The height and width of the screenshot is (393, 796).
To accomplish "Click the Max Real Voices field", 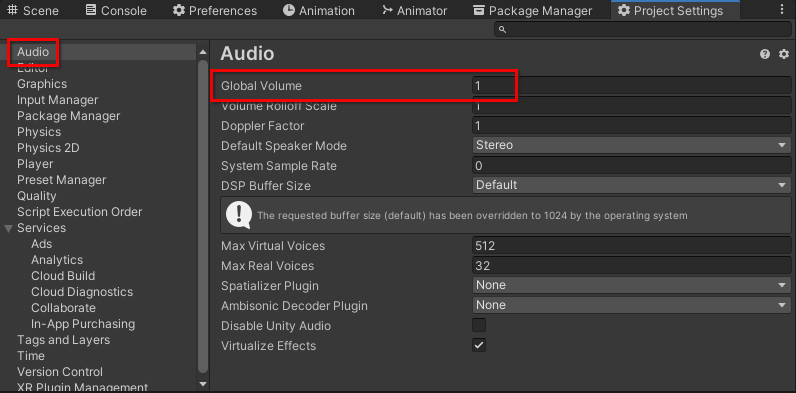I will click(x=631, y=266).
